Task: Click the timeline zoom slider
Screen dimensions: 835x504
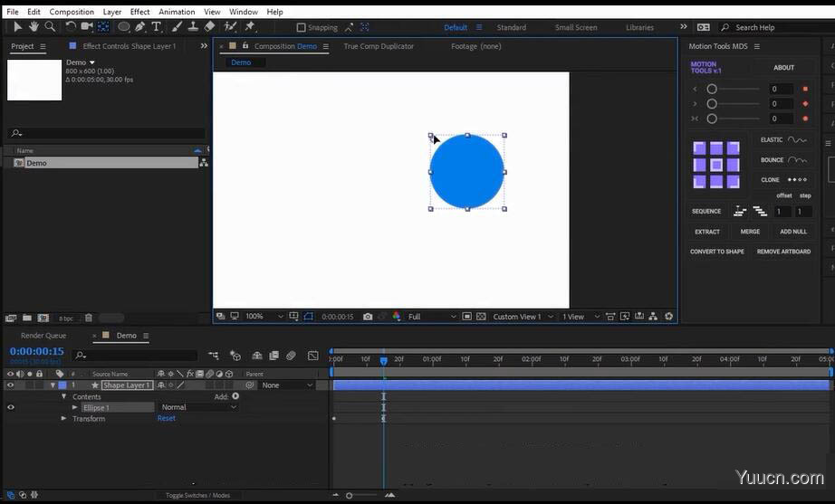Action: [x=363, y=496]
